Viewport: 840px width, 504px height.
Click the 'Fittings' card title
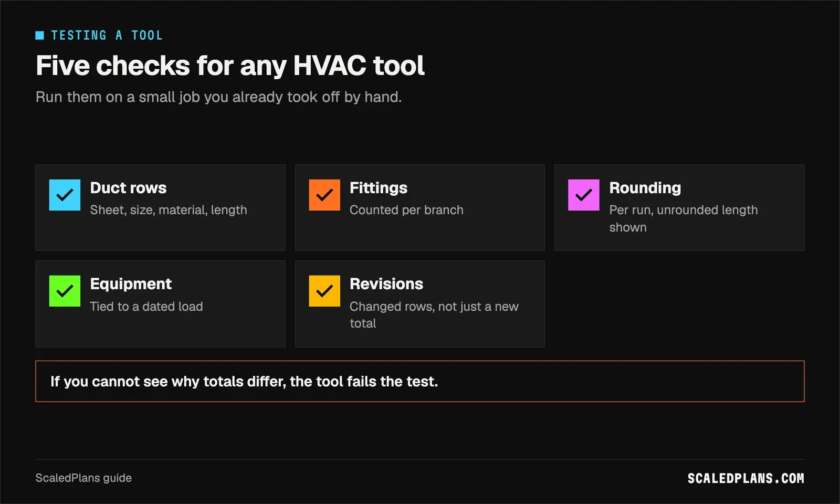(x=379, y=188)
